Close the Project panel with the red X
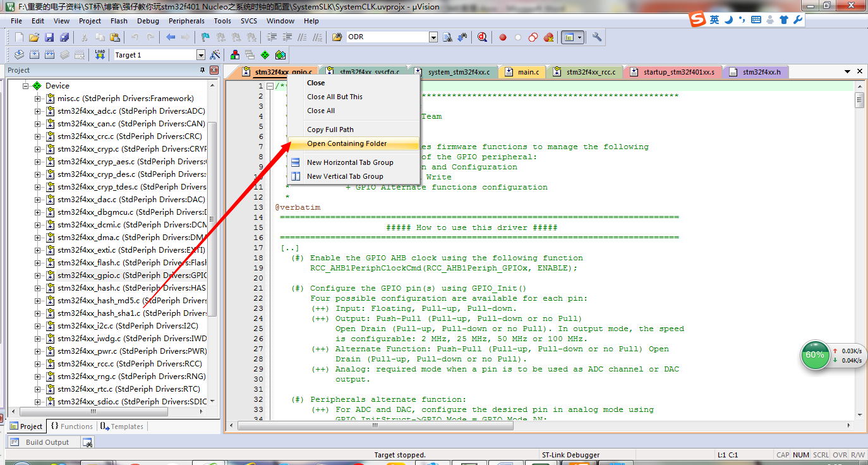The image size is (868, 465). (214, 70)
